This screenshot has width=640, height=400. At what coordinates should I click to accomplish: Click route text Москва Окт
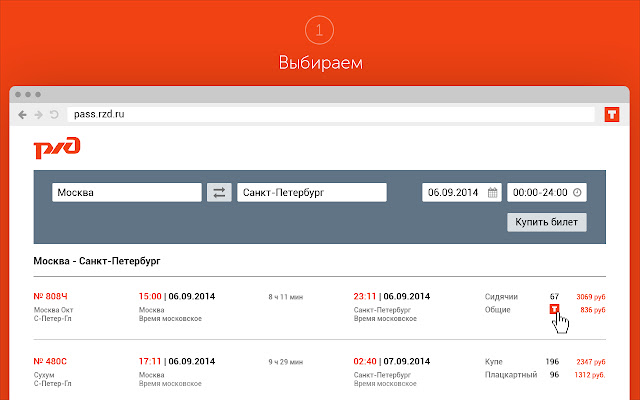53,310
